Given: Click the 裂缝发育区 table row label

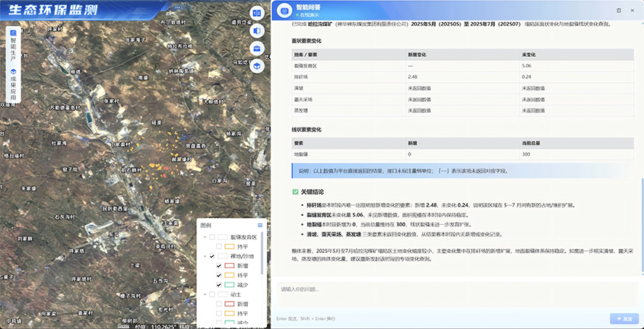Looking at the screenshot, I should click(305, 65).
